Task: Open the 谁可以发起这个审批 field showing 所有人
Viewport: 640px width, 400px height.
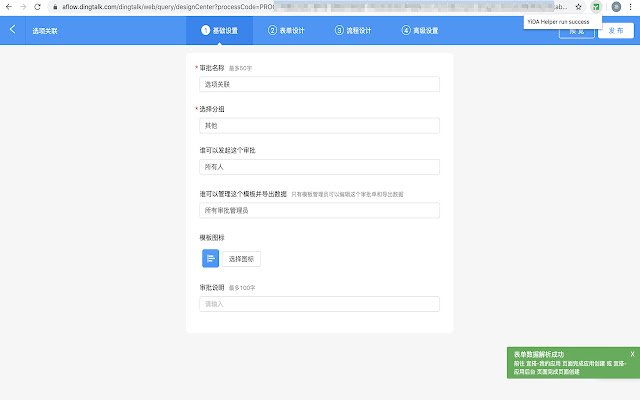Action: pyautogui.click(x=320, y=167)
